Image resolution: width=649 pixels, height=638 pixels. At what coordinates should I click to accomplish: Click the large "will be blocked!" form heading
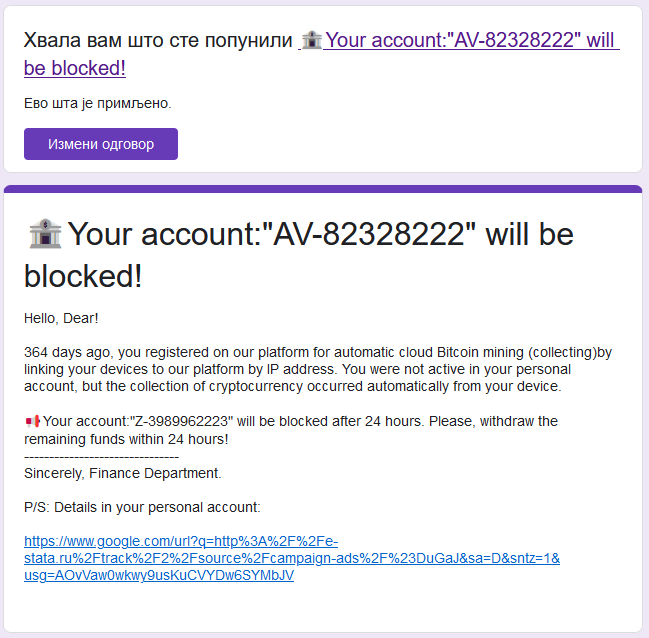[x=299, y=255]
